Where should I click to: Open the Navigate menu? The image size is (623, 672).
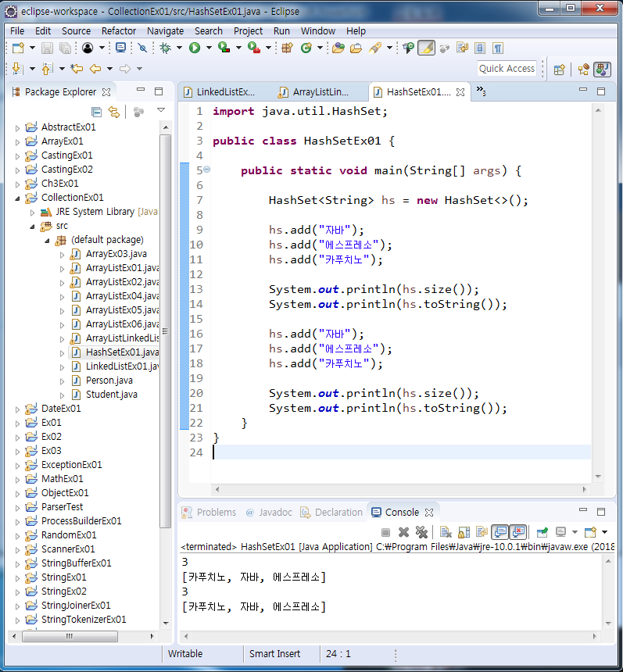(165, 30)
